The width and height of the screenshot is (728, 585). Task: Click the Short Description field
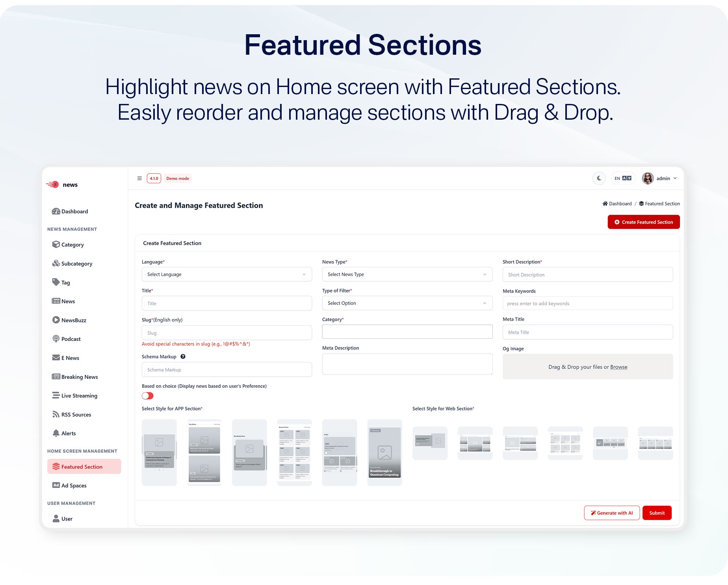tap(588, 275)
